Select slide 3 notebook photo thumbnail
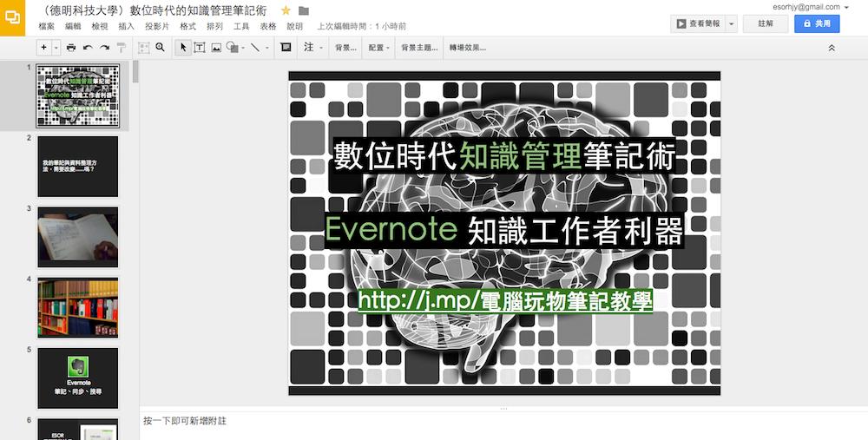Viewport: 868px width, 440px height. 78,237
